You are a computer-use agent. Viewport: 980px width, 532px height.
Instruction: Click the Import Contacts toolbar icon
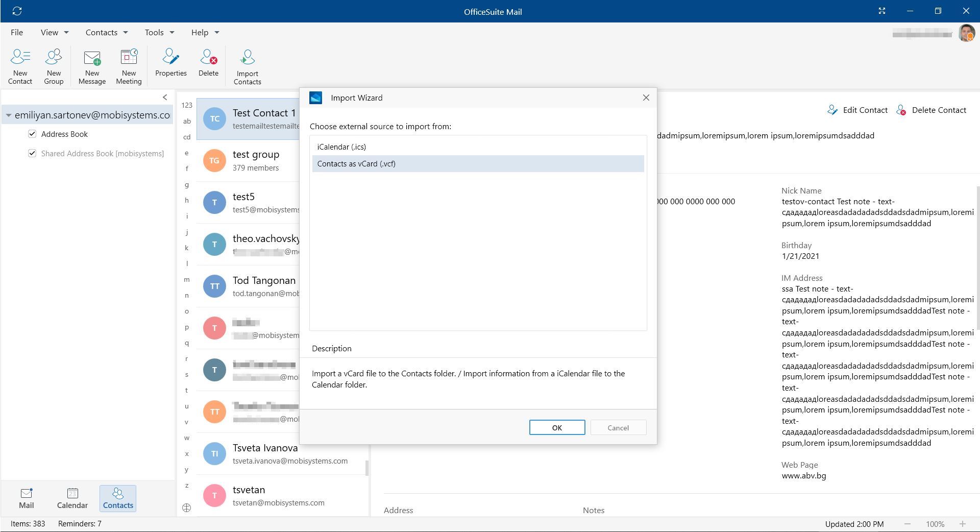248,66
